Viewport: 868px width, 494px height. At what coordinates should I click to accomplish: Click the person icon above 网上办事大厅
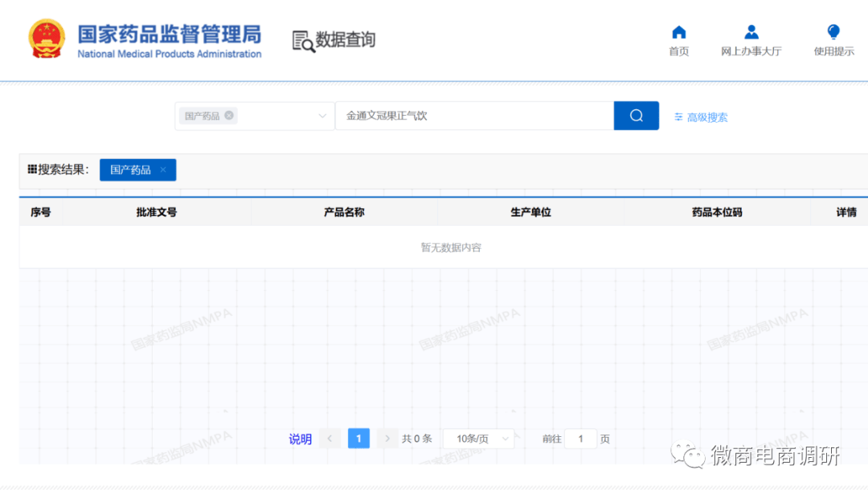(751, 31)
